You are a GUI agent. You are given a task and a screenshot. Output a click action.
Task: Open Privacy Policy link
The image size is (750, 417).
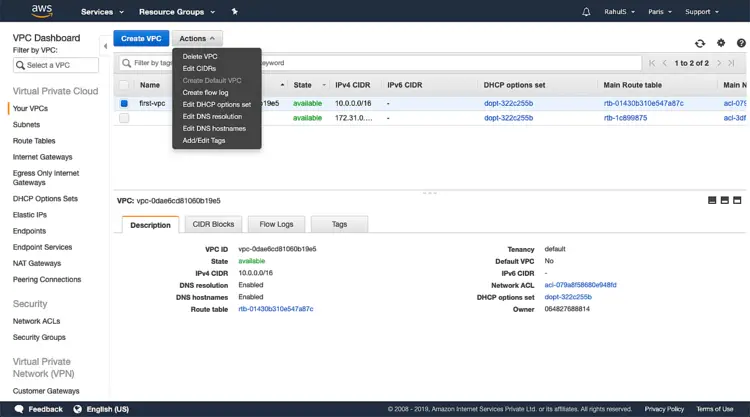click(664, 409)
